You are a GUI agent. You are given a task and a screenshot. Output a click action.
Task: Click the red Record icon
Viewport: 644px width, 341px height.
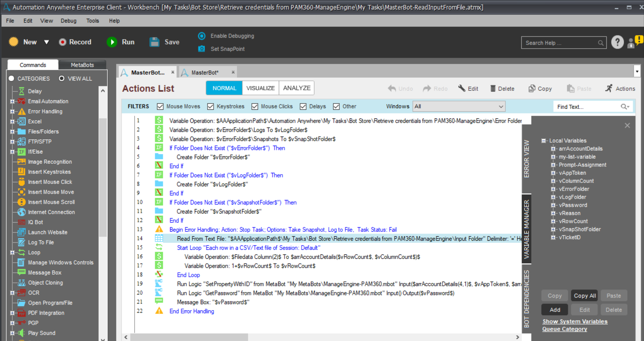click(x=62, y=42)
